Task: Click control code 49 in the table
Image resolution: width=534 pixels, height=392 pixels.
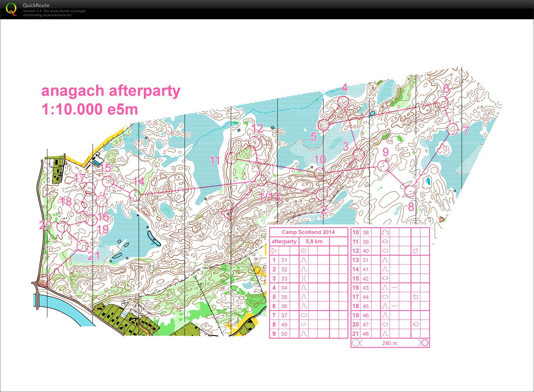Action: pos(284,324)
